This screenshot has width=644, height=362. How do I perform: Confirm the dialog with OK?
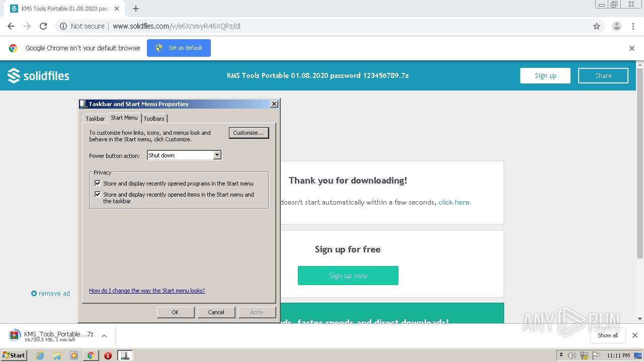tap(175, 312)
